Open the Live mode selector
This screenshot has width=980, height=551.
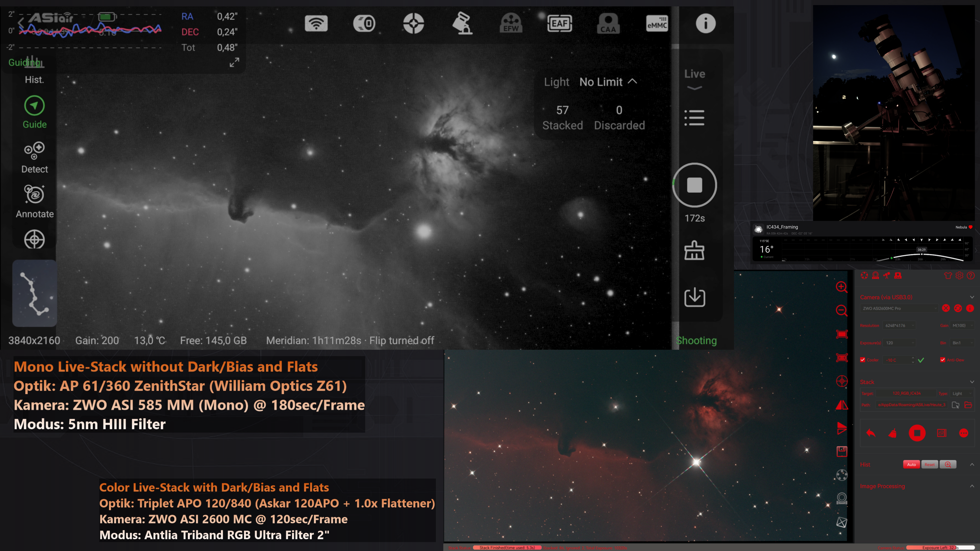(x=695, y=79)
